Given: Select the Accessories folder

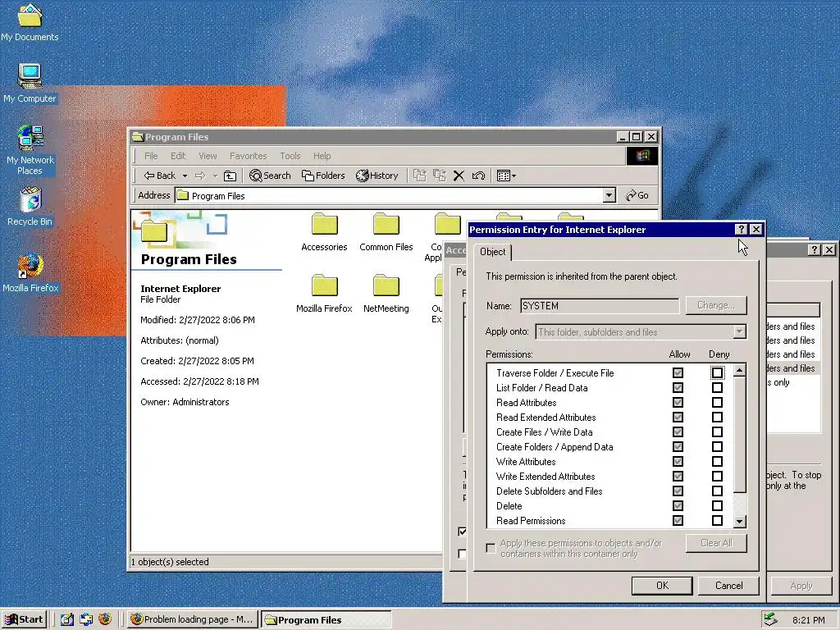Looking at the screenshot, I should click(324, 232).
